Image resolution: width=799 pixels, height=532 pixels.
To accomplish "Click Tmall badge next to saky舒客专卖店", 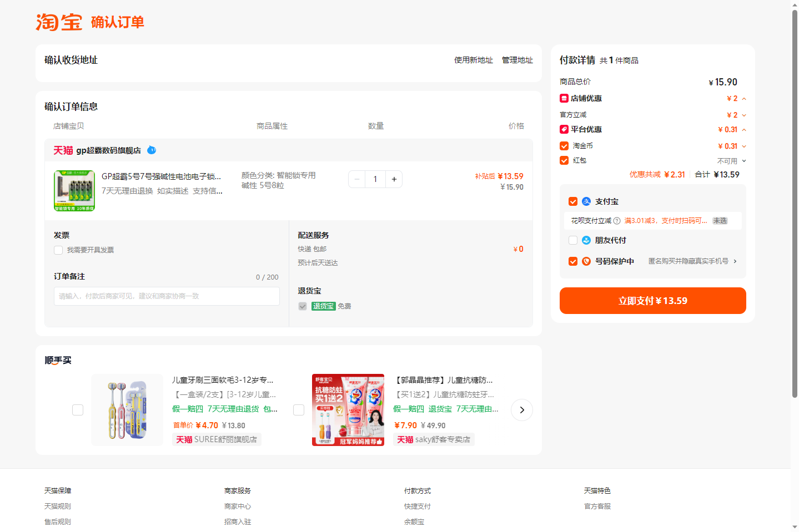I will tap(405, 439).
